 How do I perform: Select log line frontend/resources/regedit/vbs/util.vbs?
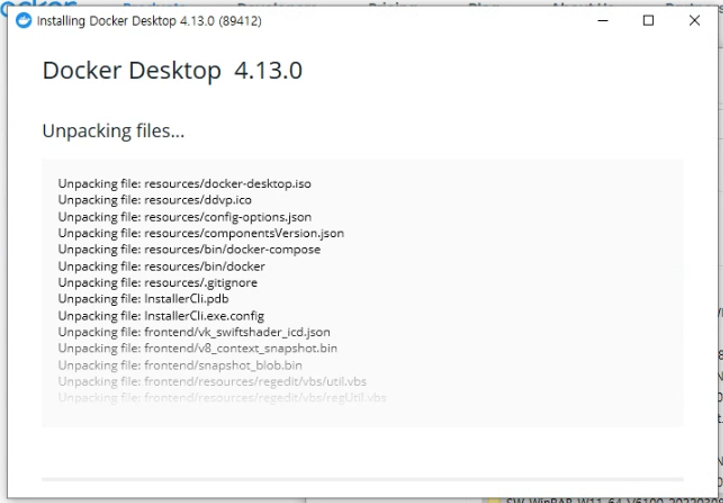(212, 381)
